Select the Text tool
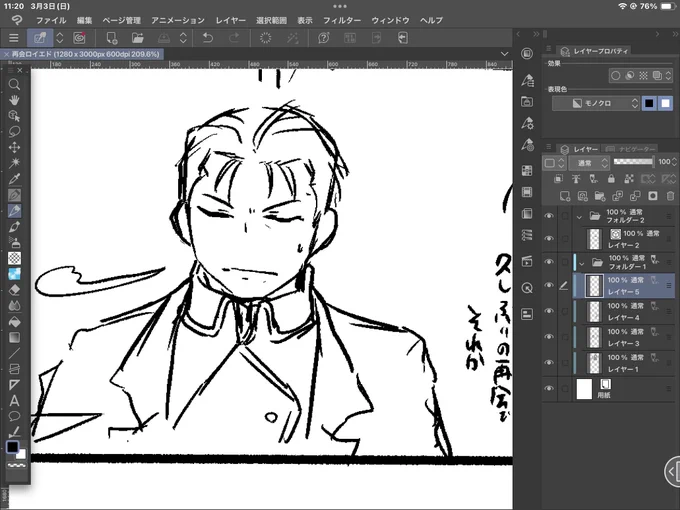 click(x=14, y=400)
